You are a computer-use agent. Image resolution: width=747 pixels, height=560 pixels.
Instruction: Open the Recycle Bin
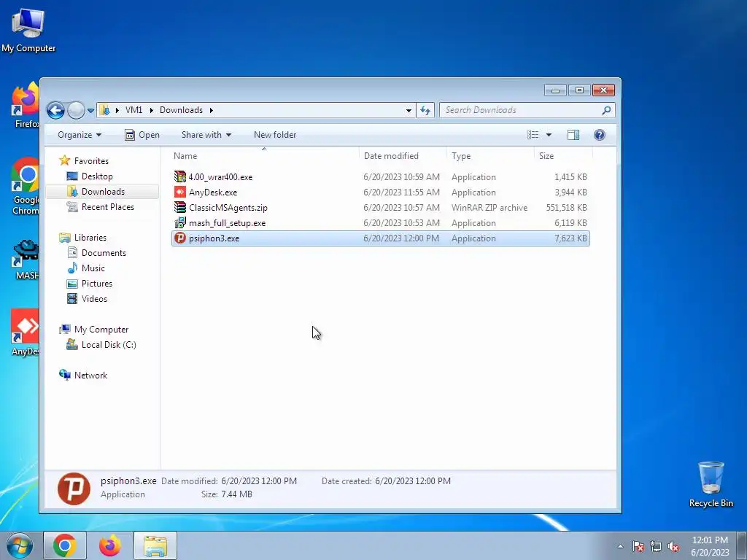711,484
